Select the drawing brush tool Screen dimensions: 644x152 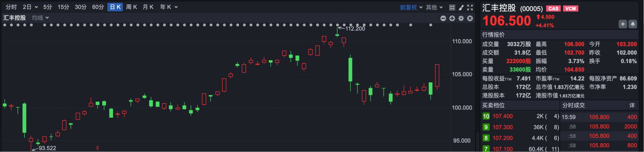[x=461, y=7]
